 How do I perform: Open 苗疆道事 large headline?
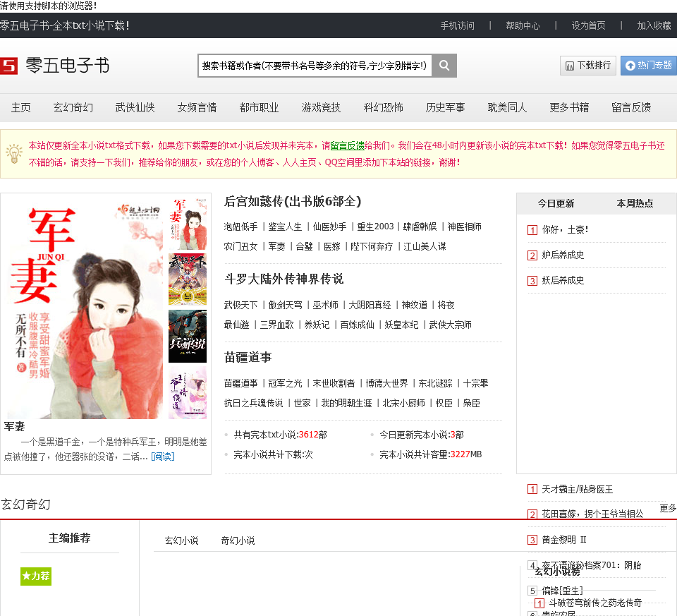pyautogui.click(x=248, y=357)
